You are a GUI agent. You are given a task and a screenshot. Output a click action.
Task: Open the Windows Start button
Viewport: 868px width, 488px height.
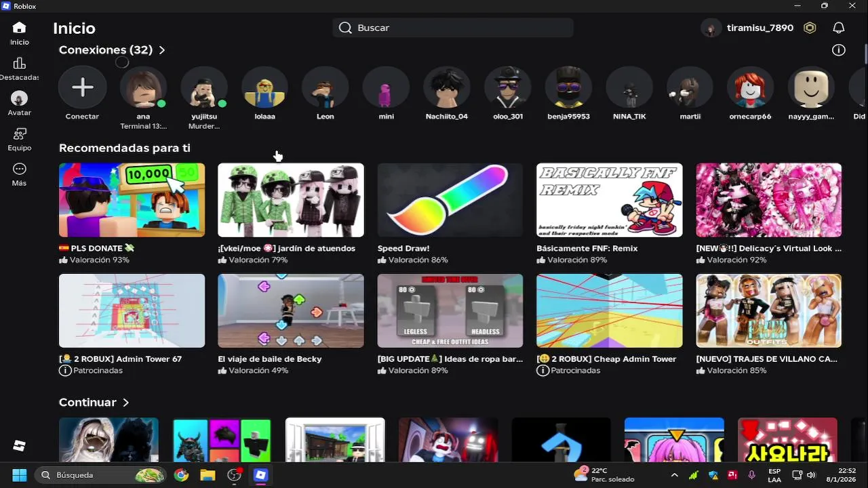coord(19,475)
